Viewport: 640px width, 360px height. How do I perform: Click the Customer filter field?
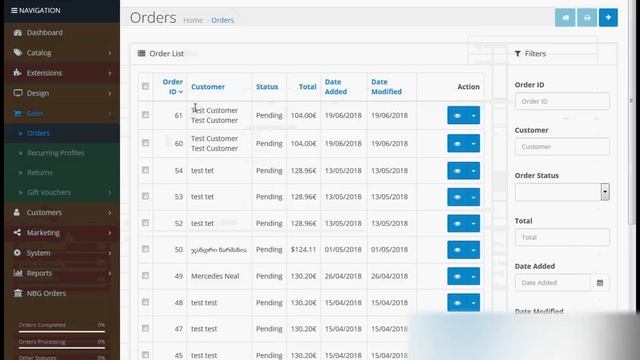coord(562,147)
